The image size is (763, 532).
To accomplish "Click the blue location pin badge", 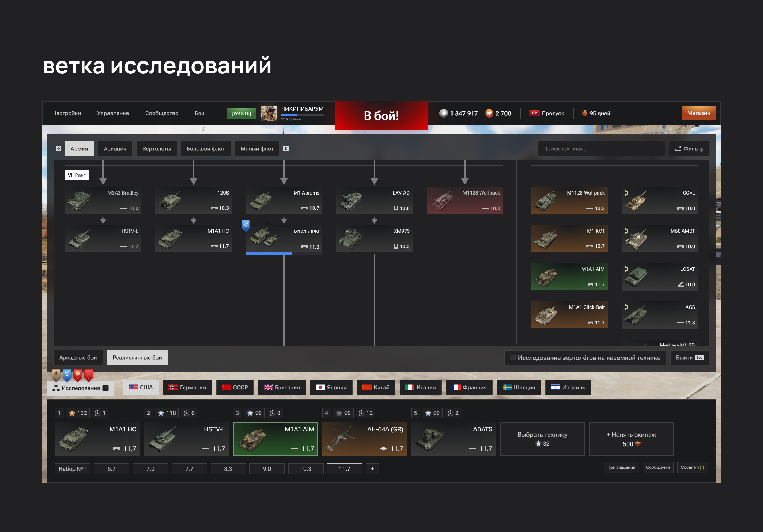I will click(67, 375).
